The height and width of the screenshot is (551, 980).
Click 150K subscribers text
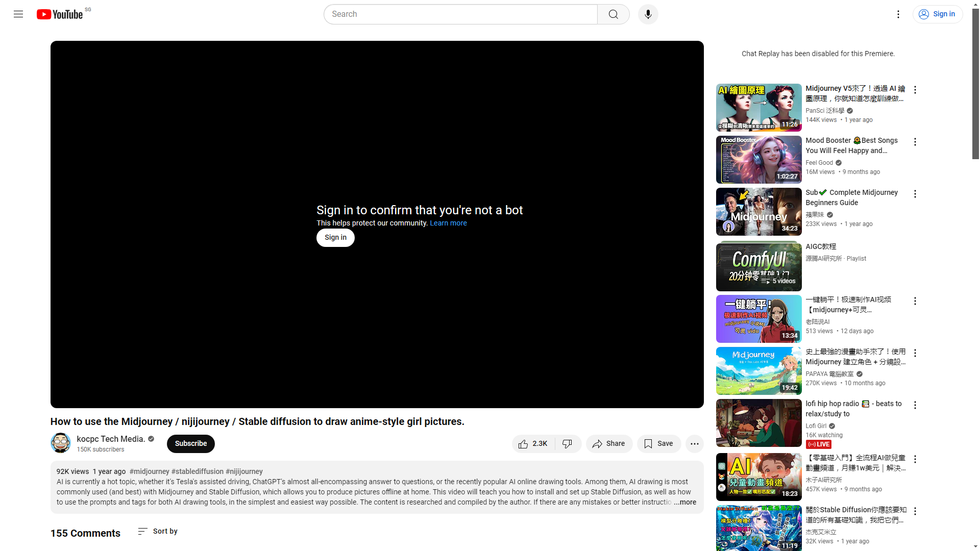click(101, 450)
